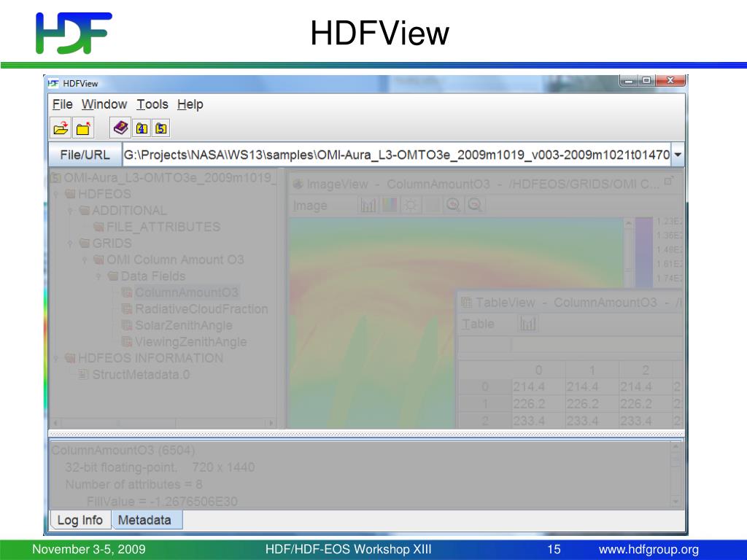Click the Close file folder icon

point(83,128)
